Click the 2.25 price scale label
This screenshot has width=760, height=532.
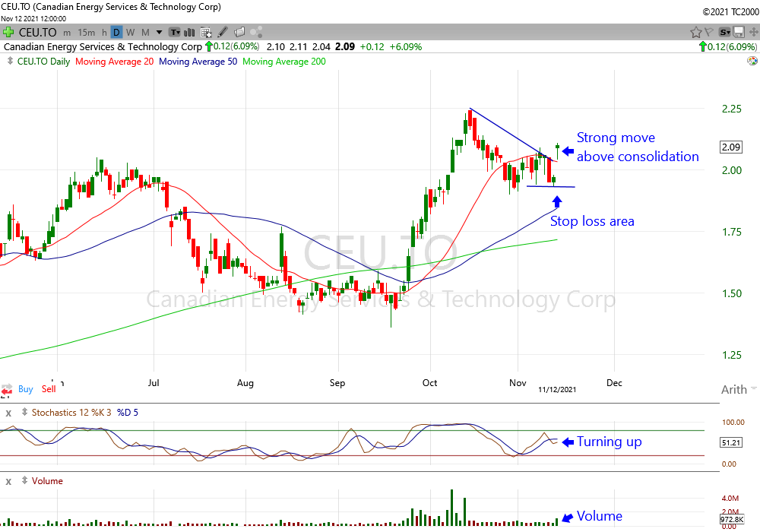(x=731, y=109)
